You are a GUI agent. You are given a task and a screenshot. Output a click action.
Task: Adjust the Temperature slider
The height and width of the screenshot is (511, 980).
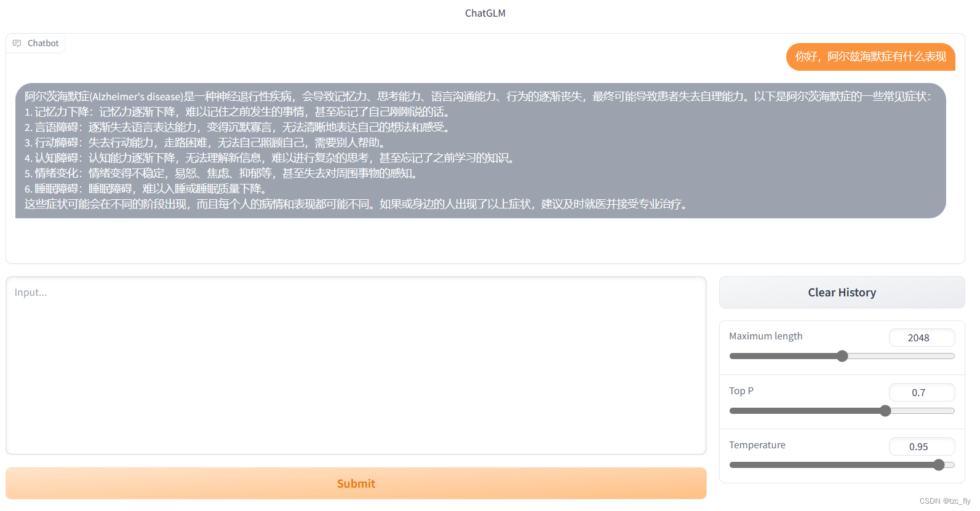tap(842, 465)
